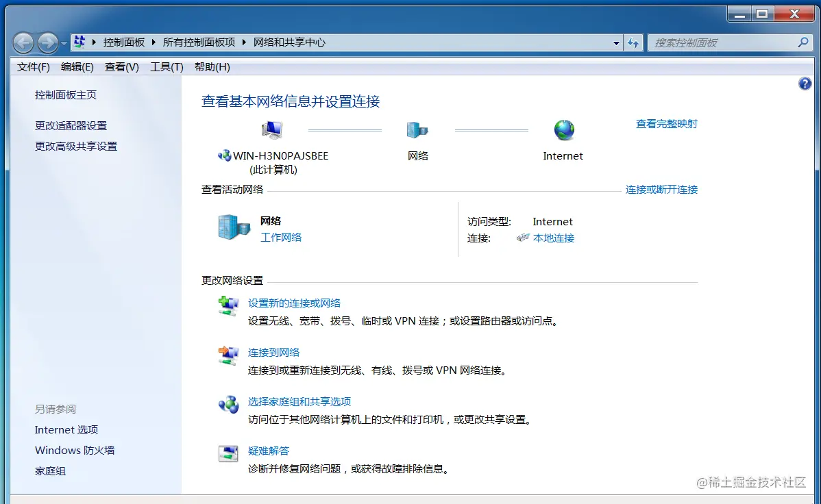Open Windows 防火墙 from the sidebar
Image resolution: width=821 pixels, height=504 pixels.
(x=74, y=450)
